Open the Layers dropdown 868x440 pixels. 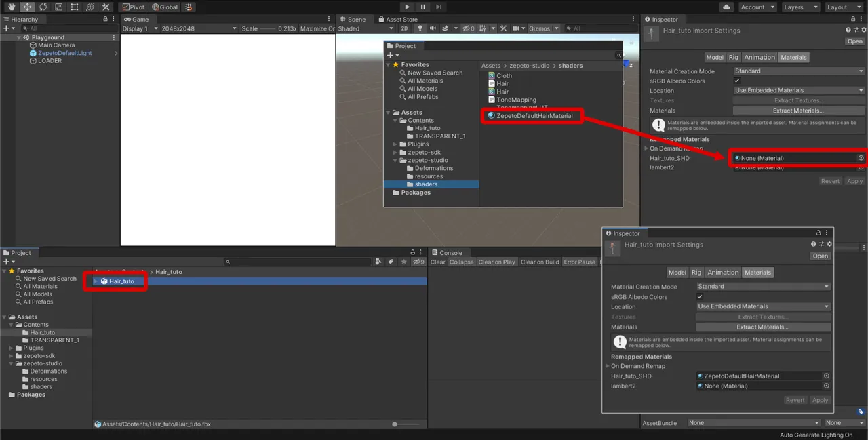click(x=797, y=7)
